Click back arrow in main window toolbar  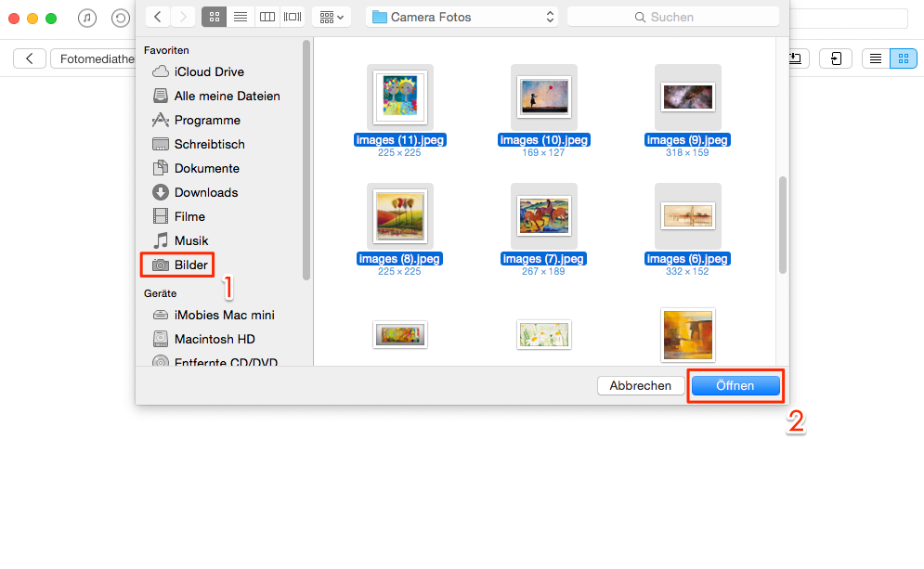pos(30,58)
